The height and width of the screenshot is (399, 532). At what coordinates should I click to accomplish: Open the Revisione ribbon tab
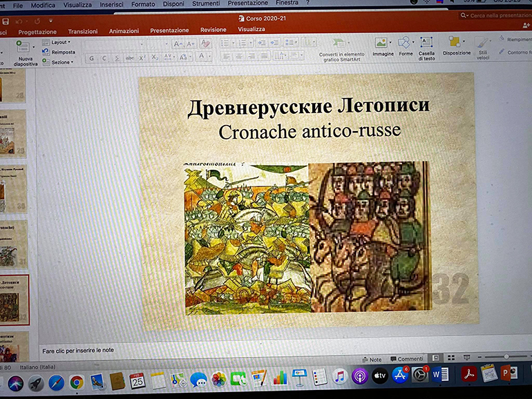[213, 30]
